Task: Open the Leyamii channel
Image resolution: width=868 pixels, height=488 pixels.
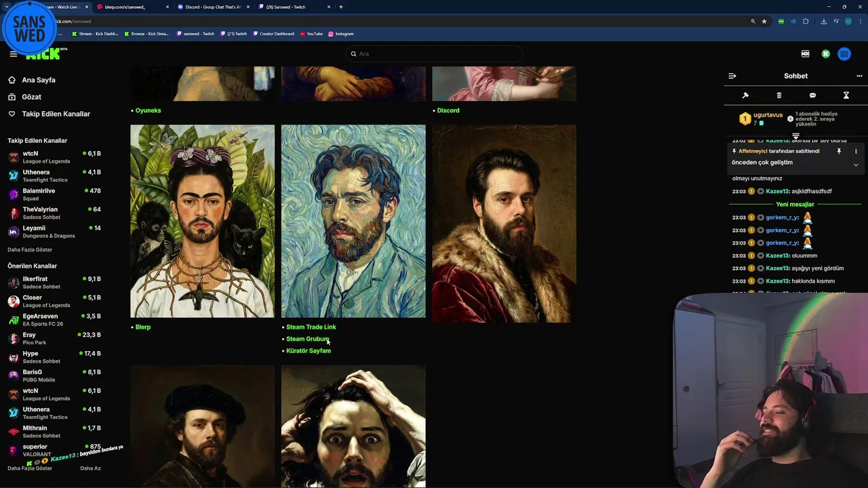Action: tap(54, 232)
